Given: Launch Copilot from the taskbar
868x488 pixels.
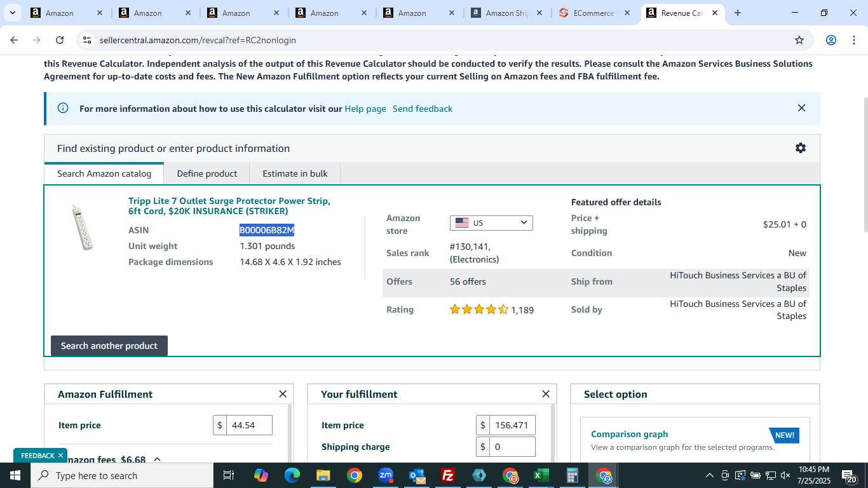Looking at the screenshot, I should coord(261,475).
